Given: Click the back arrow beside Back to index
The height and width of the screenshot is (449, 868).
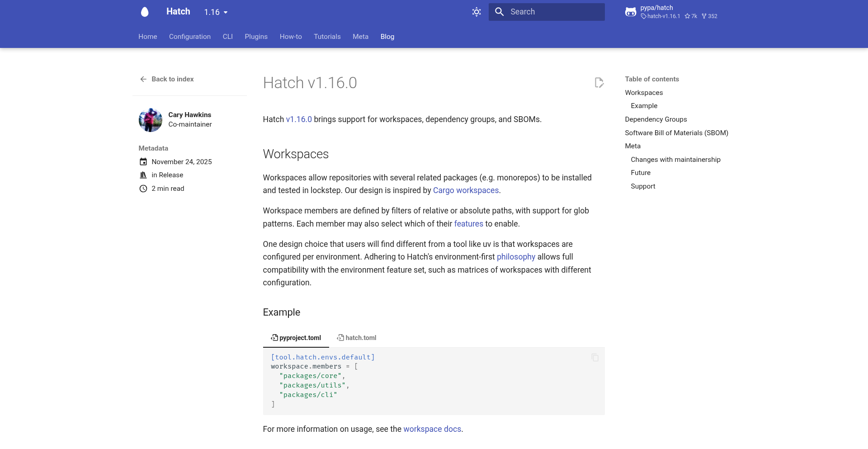Looking at the screenshot, I should (143, 79).
